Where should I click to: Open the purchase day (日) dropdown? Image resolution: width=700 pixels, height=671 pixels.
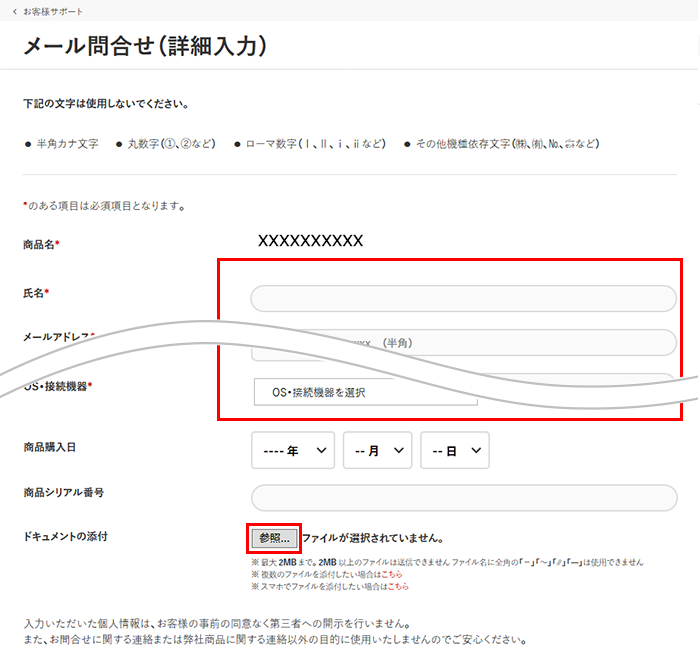click(x=455, y=450)
